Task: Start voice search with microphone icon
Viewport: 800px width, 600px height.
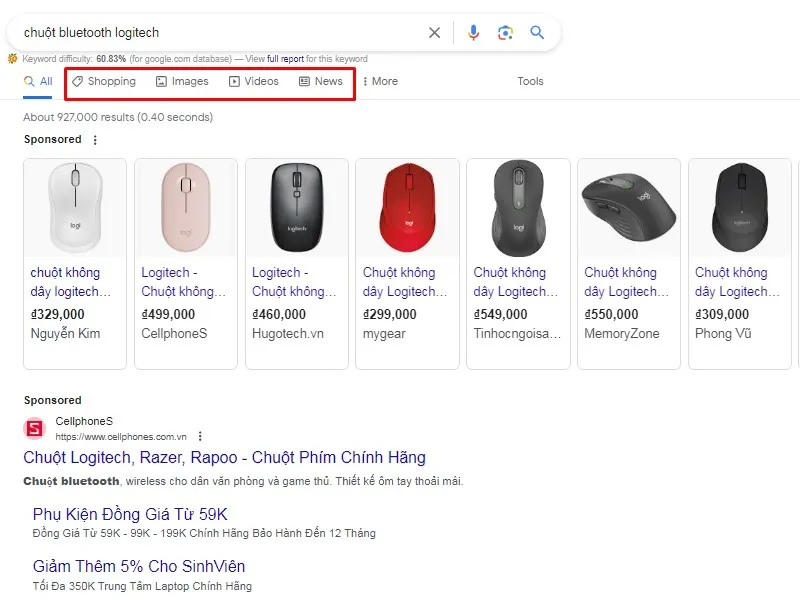Action: tap(474, 33)
